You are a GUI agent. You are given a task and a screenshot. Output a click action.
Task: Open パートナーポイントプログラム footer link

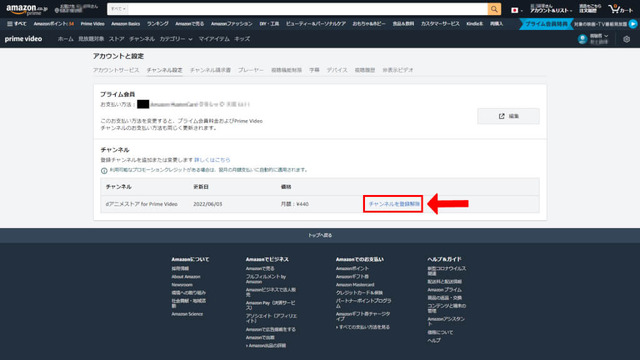[363, 303]
